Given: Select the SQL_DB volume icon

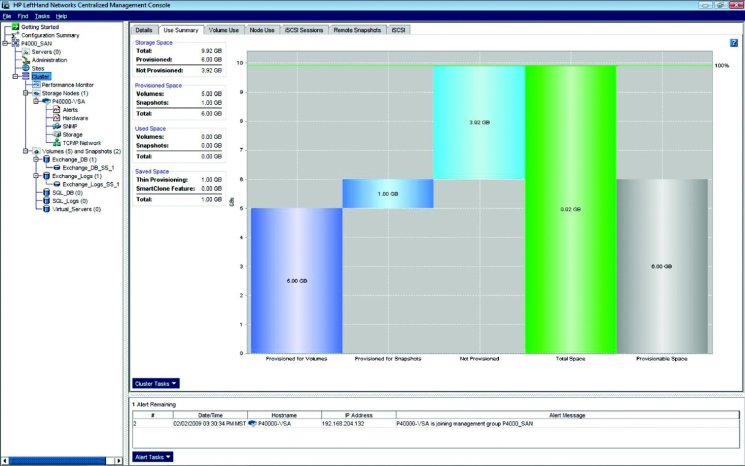Looking at the screenshot, I should tap(47, 192).
